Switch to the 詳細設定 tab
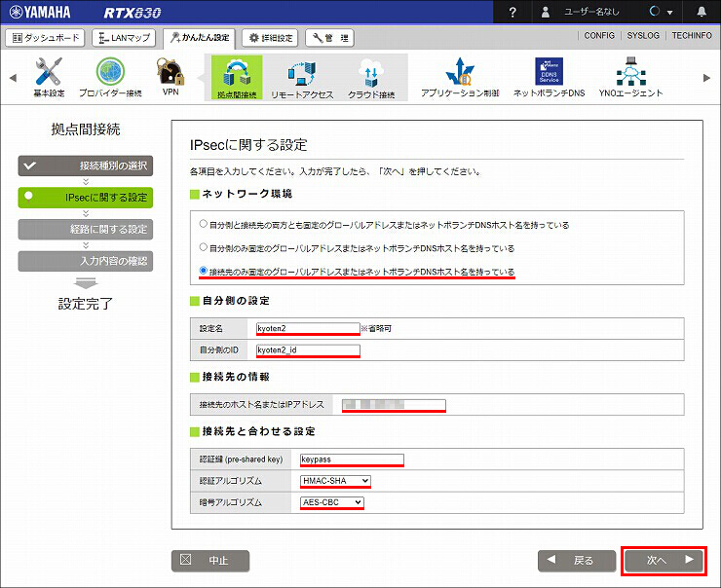 (x=271, y=38)
